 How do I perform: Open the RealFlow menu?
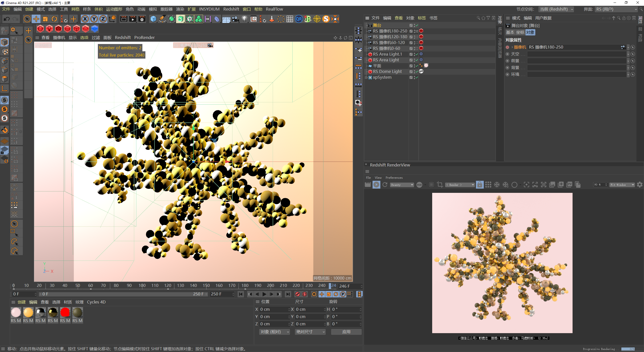tap(274, 9)
